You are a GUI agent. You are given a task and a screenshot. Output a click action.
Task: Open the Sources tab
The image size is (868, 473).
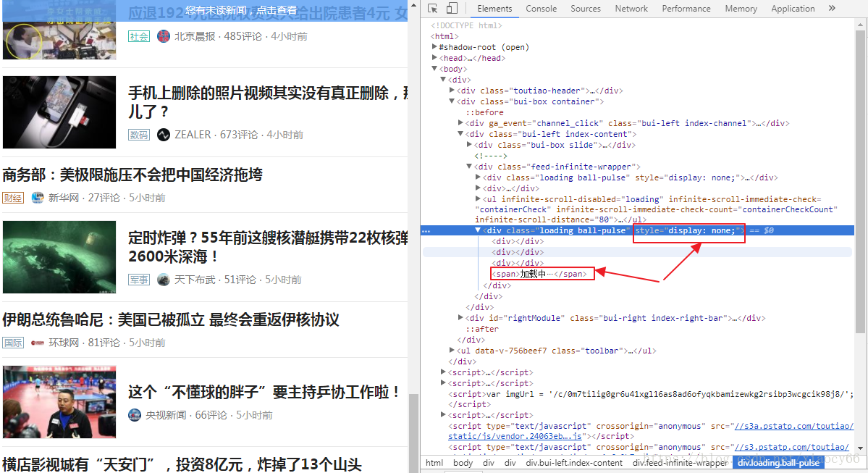585,8
